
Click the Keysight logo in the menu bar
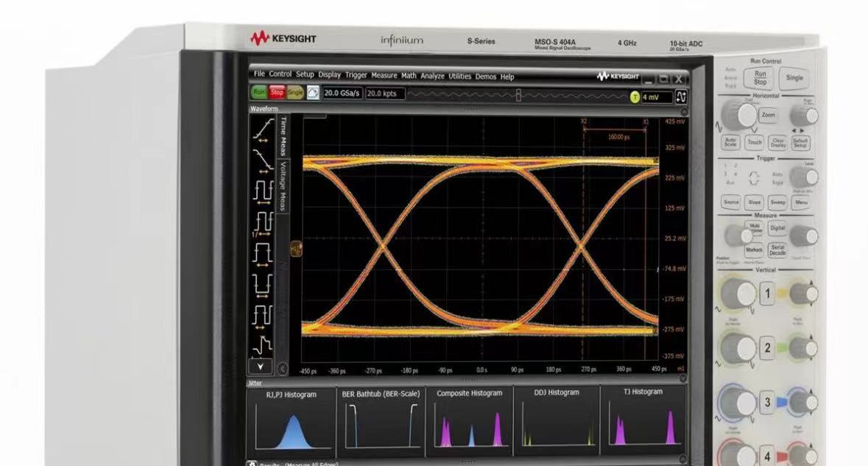(618, 77)
